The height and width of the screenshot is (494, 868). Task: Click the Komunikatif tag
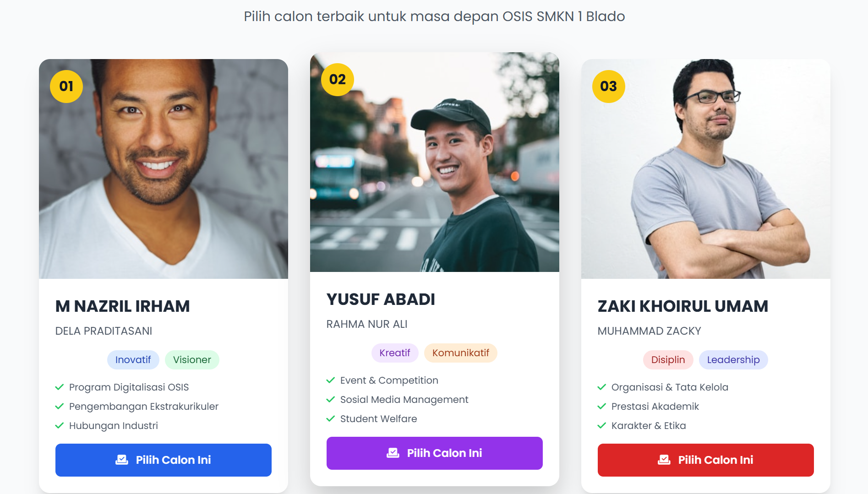[x=461, y=353]
